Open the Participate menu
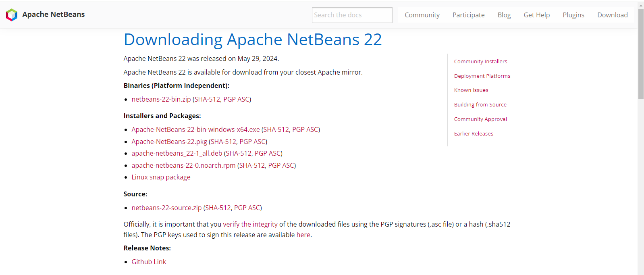Image resolution: width=644 pixels, height=275 pixels. click(x=468, y=15)
